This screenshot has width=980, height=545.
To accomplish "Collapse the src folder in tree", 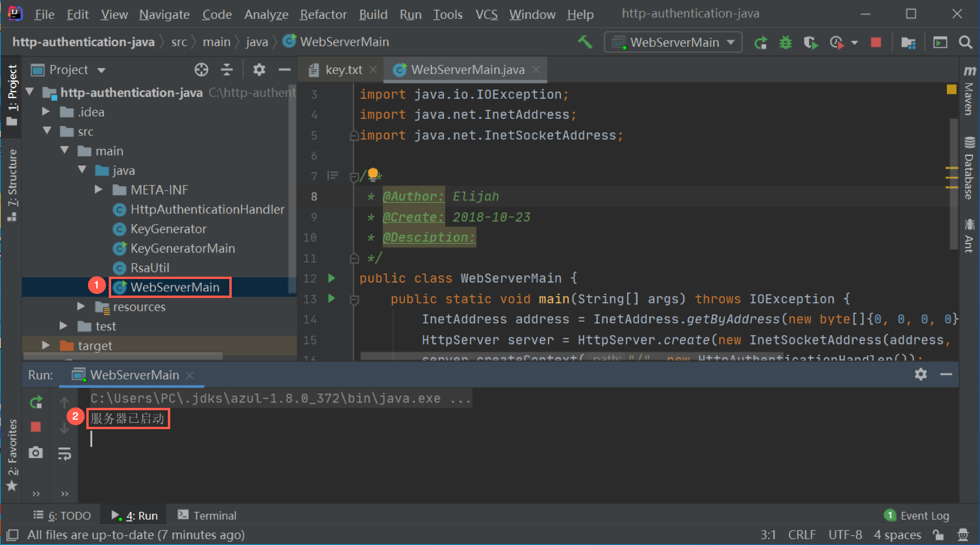I will (47, 131).
